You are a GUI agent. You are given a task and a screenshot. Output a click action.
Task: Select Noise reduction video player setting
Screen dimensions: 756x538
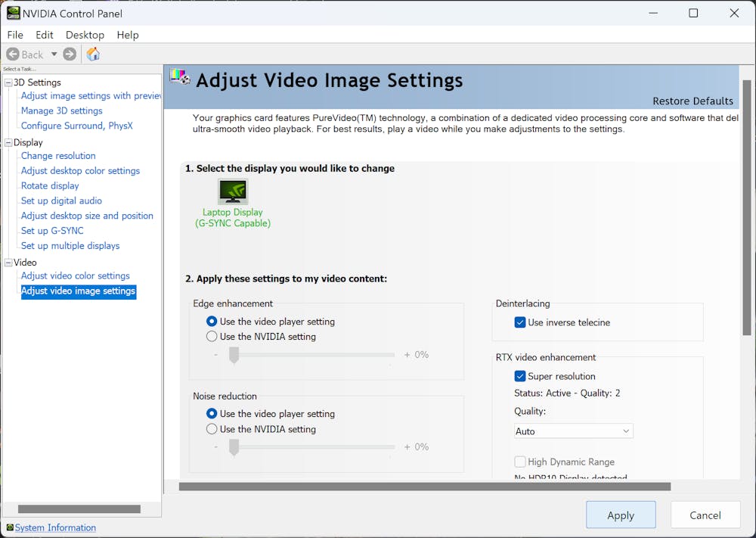pos(211,413)
